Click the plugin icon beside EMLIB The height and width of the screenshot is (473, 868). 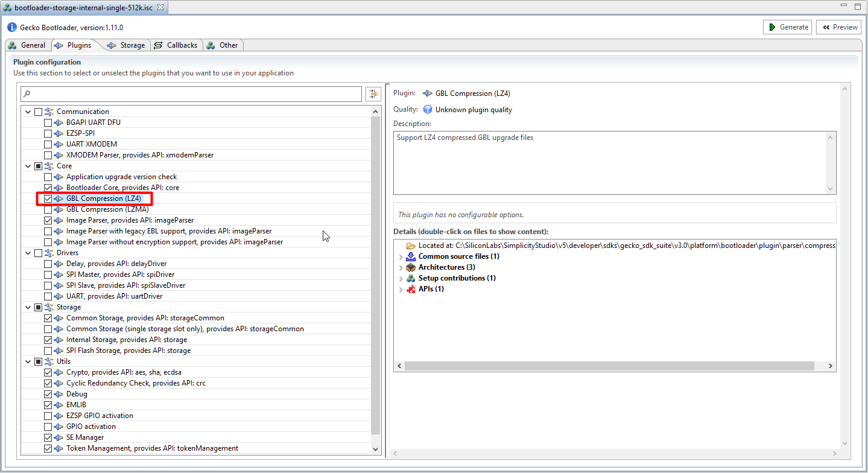click(x=59, y=405)
